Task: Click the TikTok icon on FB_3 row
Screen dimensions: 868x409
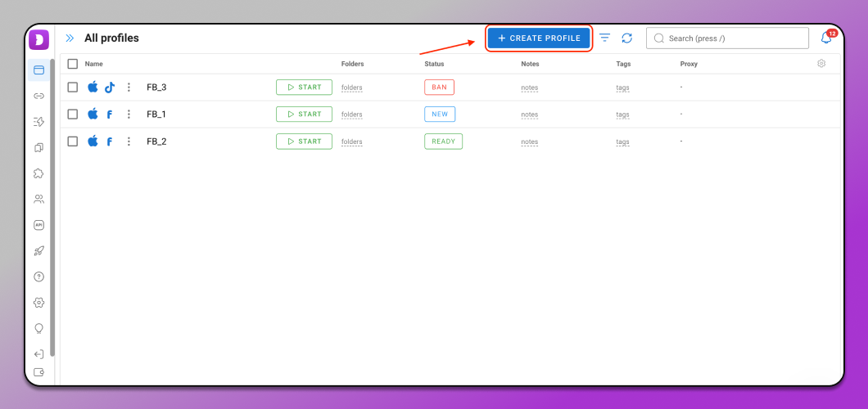Action: click(110, 88)
